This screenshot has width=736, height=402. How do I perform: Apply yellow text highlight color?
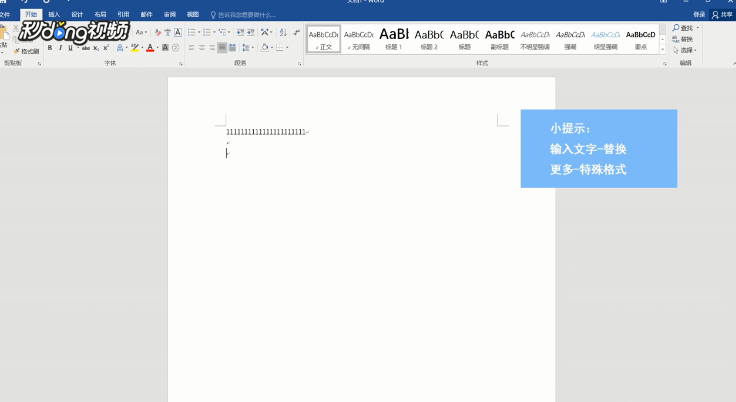click(x=135, y=47)
